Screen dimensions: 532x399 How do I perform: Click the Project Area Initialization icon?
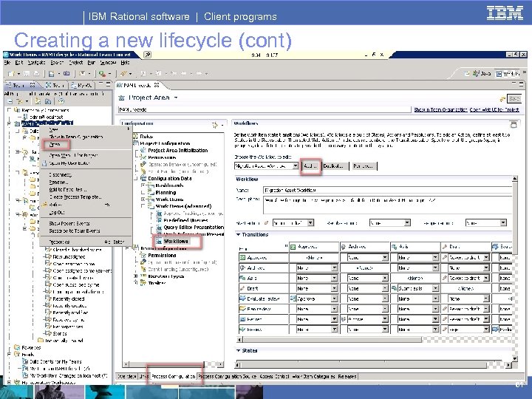(x=142, y=150)
